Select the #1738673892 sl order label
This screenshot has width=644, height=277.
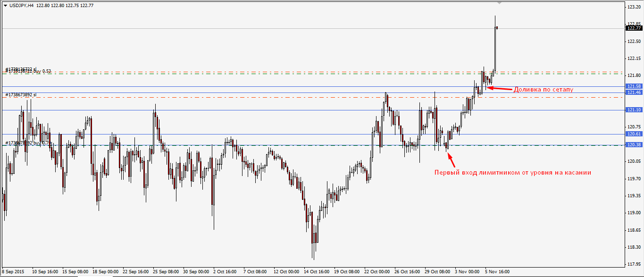point(21,95)
